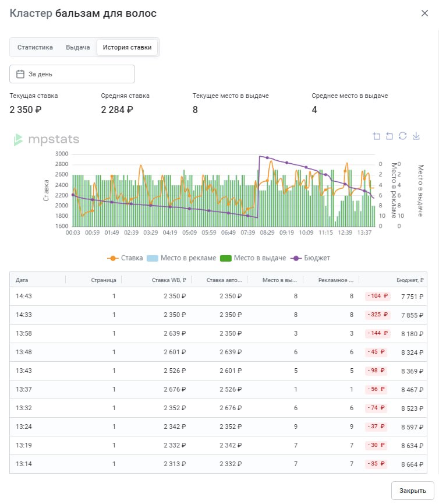Toggle Место в рекламе legend series
Image resolution: width=439 pixels, height=504 pixels.
pos(182,258)
